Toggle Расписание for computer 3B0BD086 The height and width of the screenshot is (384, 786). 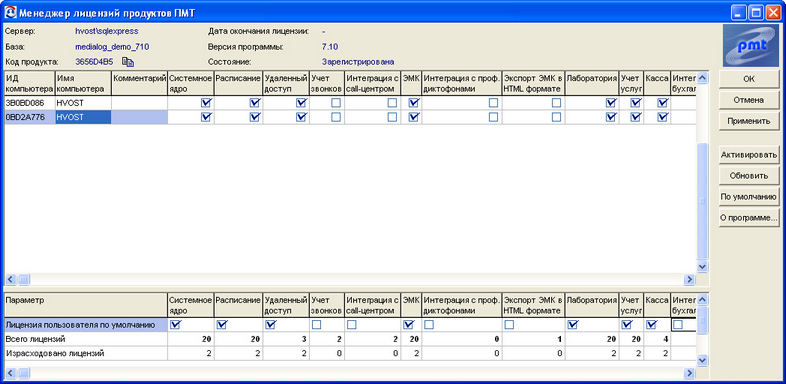coord(255,103)
